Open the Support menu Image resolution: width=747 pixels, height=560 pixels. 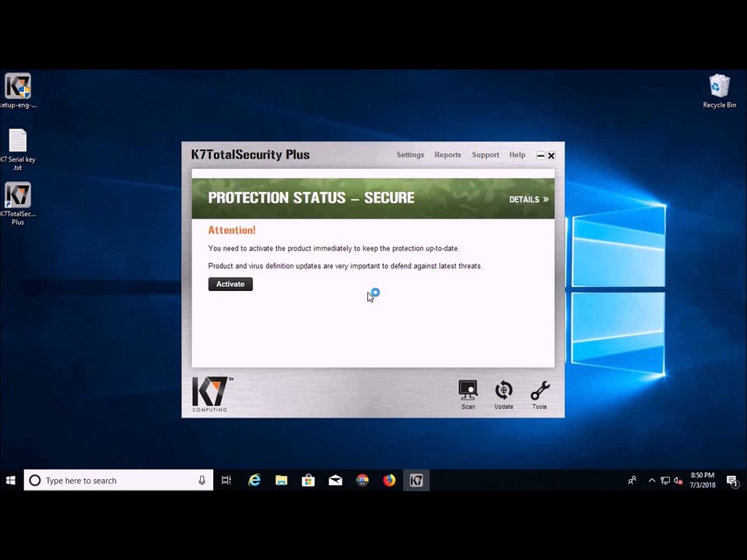(x=485, y=155)
